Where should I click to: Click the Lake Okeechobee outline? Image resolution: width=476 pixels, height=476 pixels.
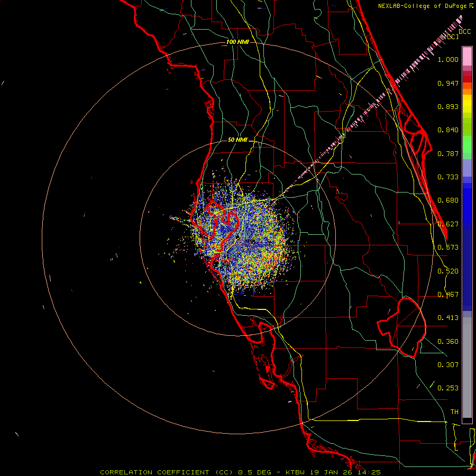click(401, 327)
